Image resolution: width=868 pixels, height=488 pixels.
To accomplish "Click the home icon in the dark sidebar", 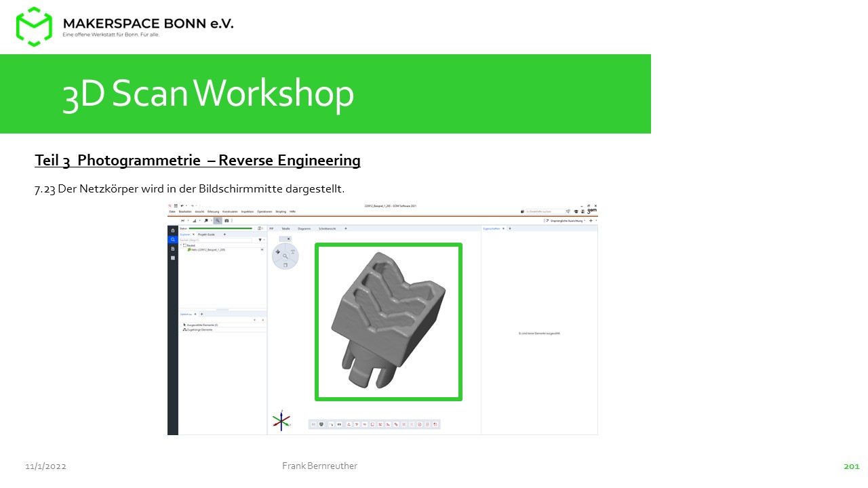I will pyautogui.click(x=173, y=230).
